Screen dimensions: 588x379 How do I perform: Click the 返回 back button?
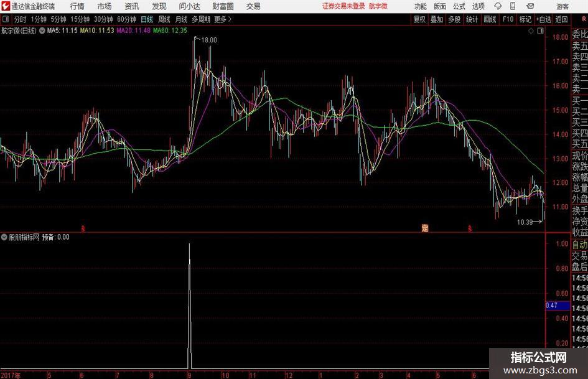click(561, 19)
